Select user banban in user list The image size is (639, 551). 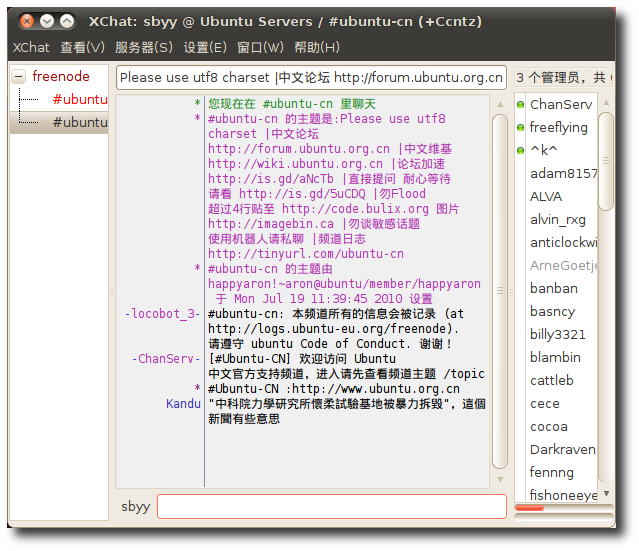coord(553,289)
